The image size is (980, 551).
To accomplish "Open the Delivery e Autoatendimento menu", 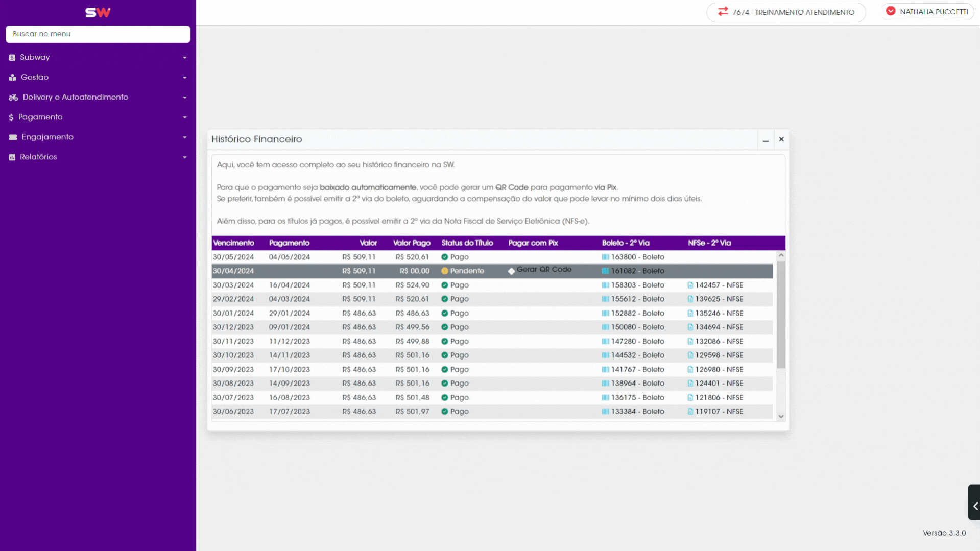I will [x=98, y=98].
